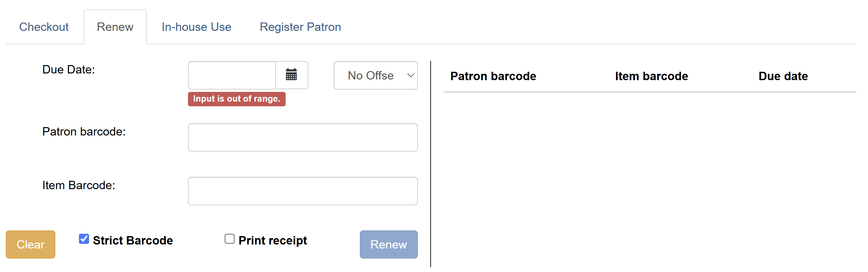Image resolution: width=868 pixels, height=272 pixels.
Task: Click the Strict Barcode label text
Action: click(x=132, y=240)
